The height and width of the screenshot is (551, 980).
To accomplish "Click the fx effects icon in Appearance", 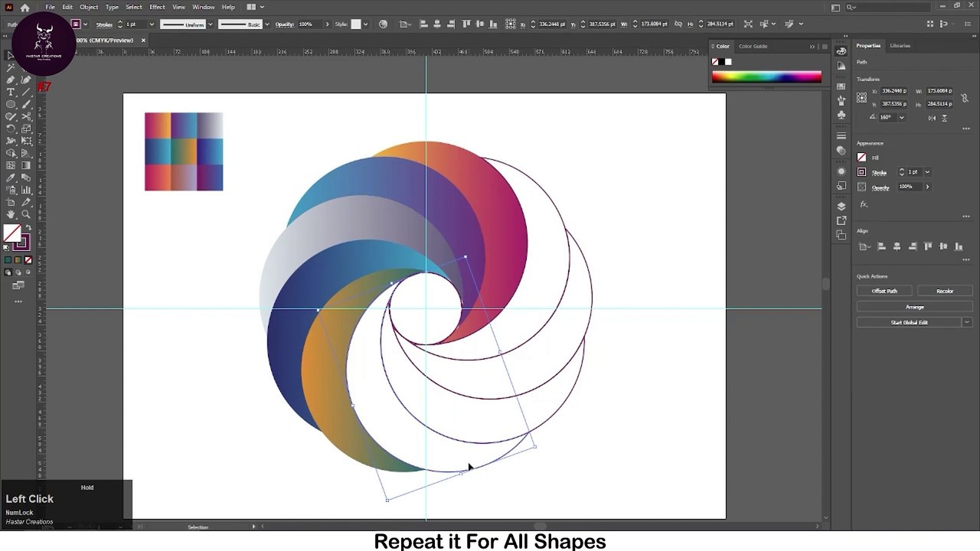I will [864, 204].
